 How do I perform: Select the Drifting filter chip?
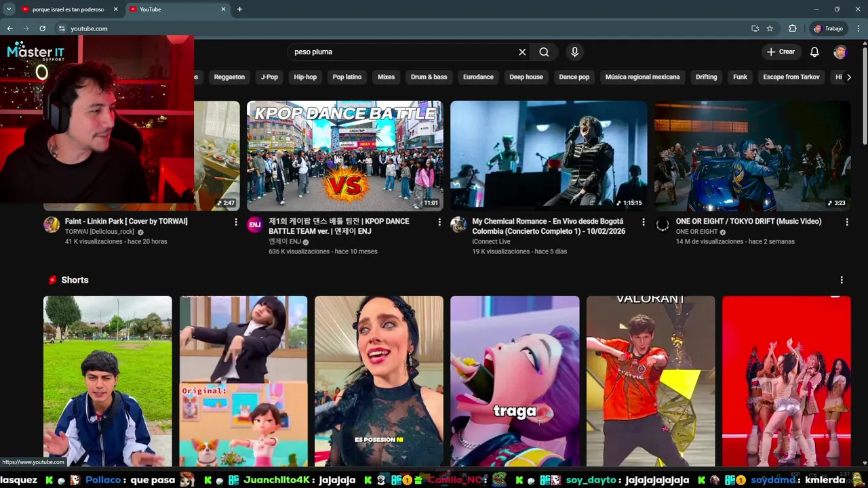coord(706,77)
